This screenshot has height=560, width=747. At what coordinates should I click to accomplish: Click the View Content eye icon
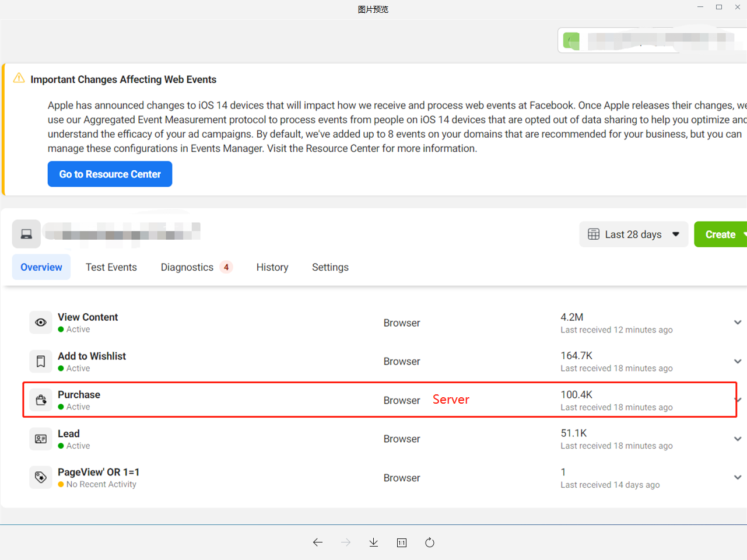[x=41, y=323]
